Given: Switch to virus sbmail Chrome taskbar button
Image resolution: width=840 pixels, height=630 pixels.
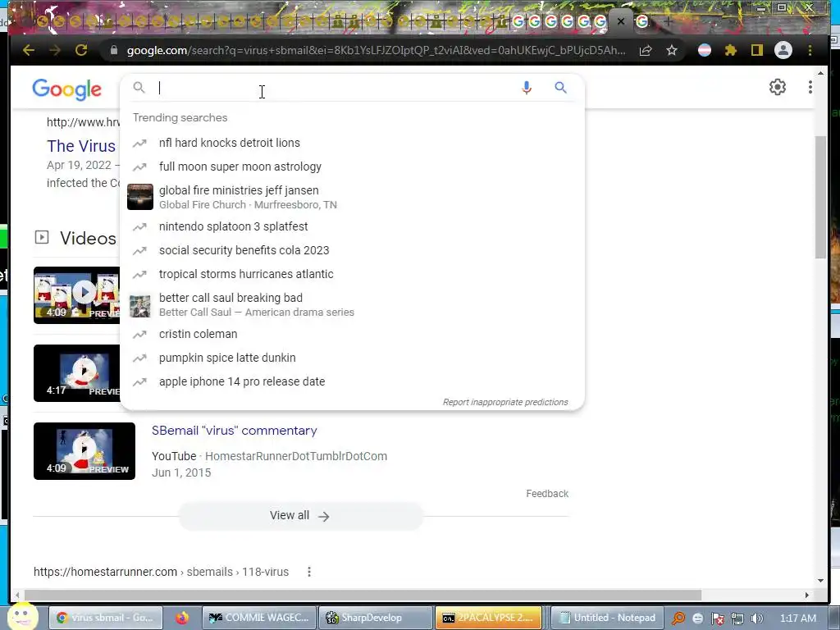Looking at the screenshot, I should [106, 618].
